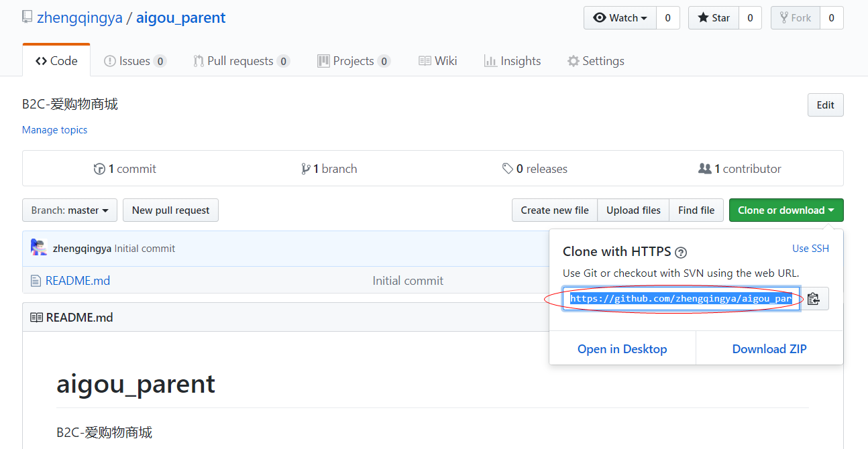Click the commit history clock icon
The image size is (868, 449).
pos(99,169)
